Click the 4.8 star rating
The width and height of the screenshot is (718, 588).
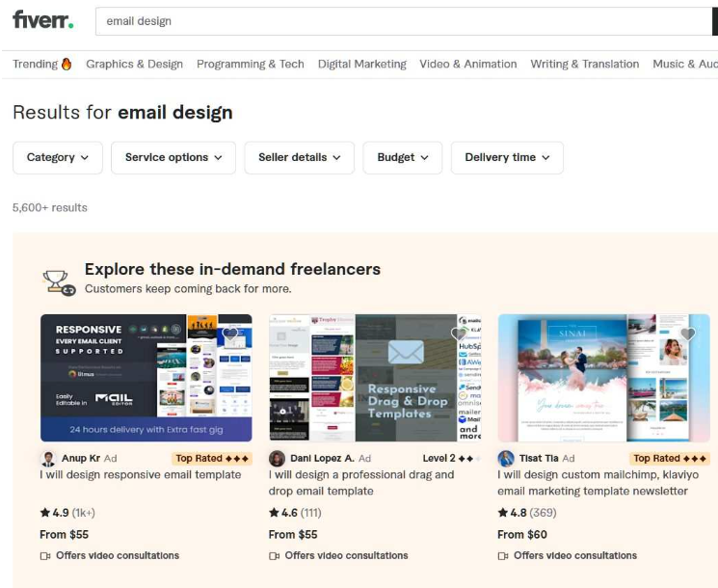(x=513, y=513)
